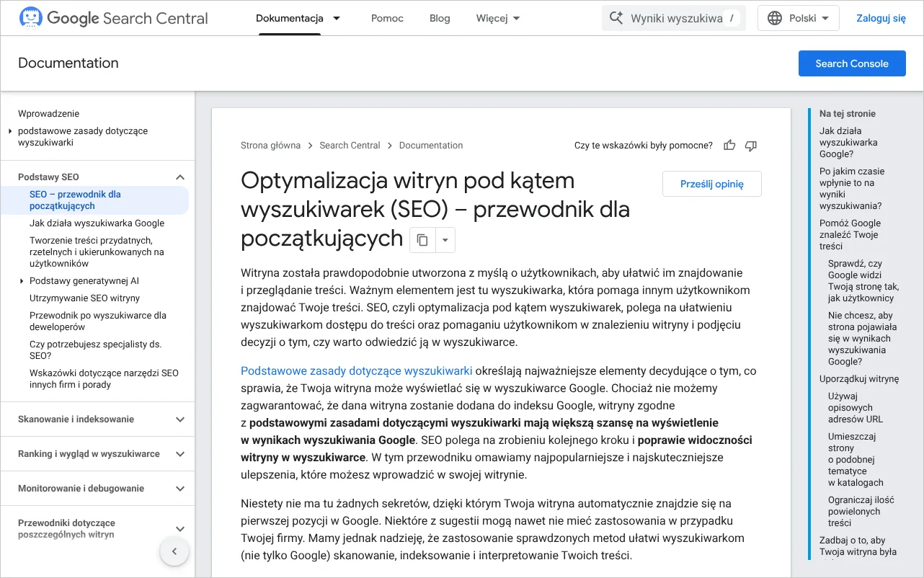
Task: Jump to Używaj opisowych adresów URL
Action: coord(856,408)
